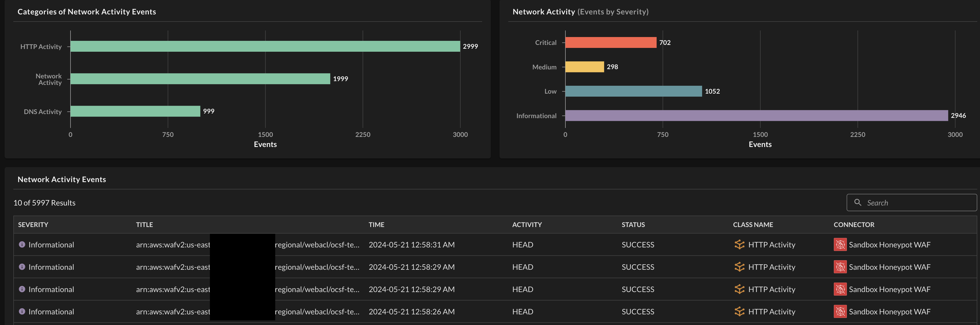Screen dimensions: 980x325
Task: Select the teal Low severity bar
Action: (x=634, y=91)
